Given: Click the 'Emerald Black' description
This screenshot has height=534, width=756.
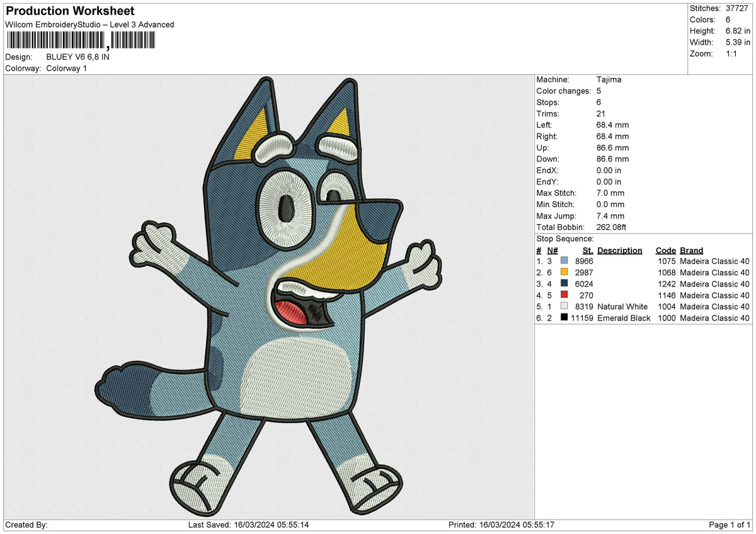Looking at the screenshot, I should pos(624,317).
